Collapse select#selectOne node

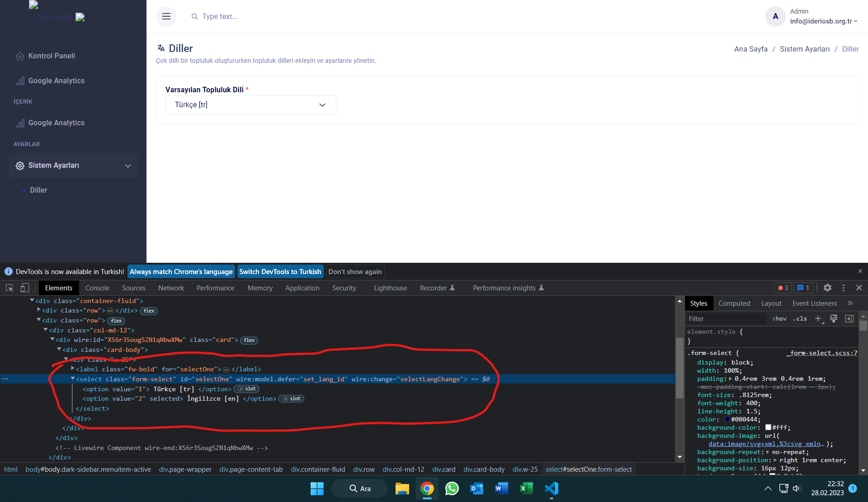point(73,379)
